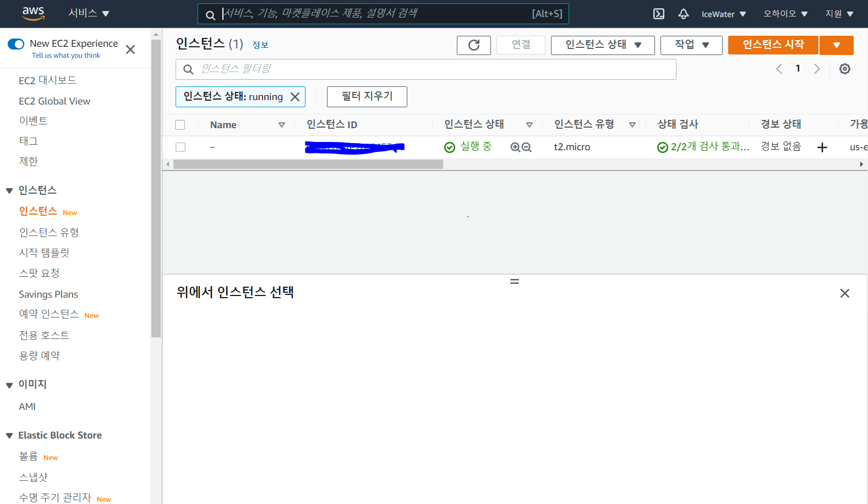Open 볼륨 in sidebar
Screen dimensions: 868x504
tap(28, 456)
